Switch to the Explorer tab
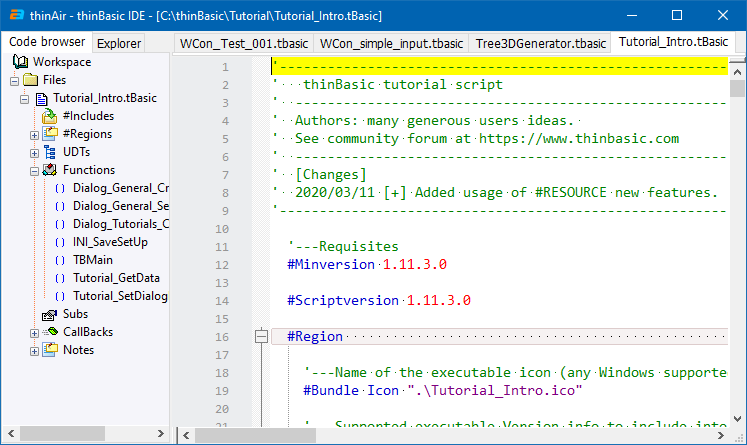This screenshot has width=747, height=445. [118, 43]
